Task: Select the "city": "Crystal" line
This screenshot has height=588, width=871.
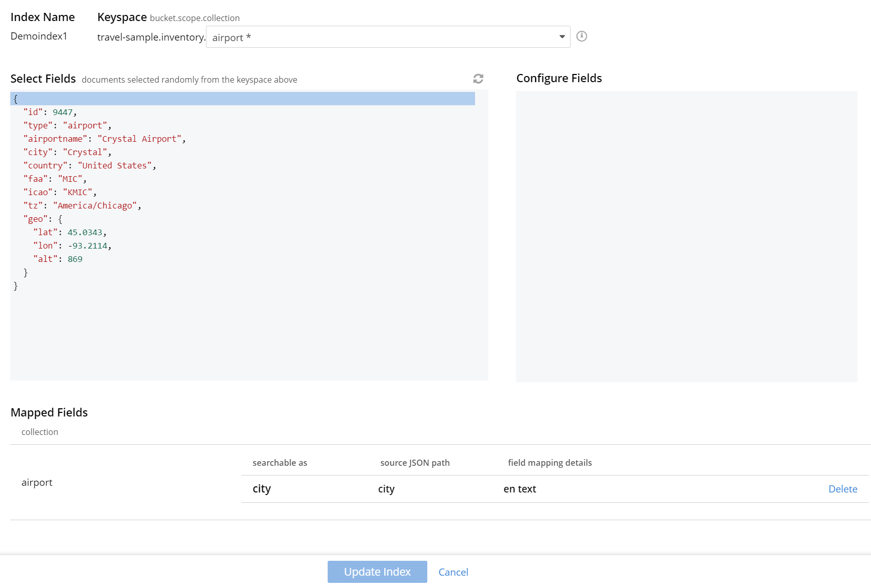Action: click(x=67, y=152)
